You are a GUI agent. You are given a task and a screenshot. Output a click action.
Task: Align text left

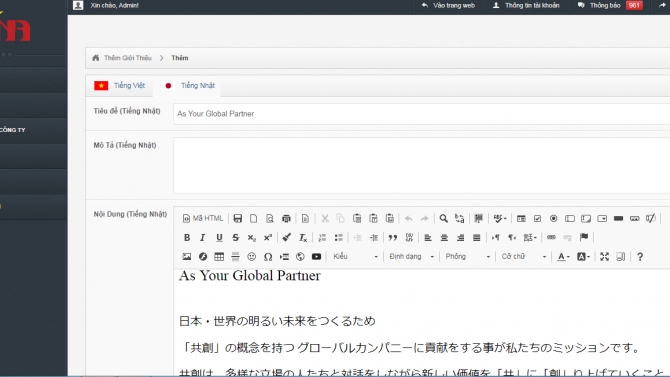[428, 238]
